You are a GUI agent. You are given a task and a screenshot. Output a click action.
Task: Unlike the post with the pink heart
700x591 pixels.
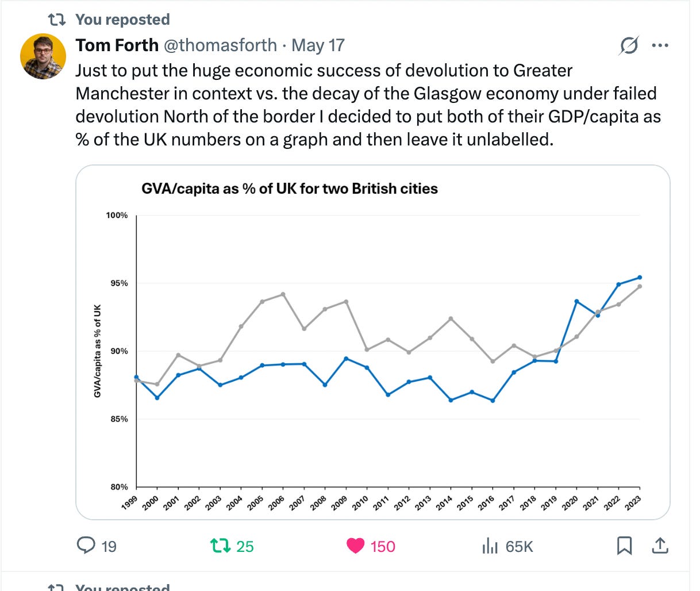(355, 546)
